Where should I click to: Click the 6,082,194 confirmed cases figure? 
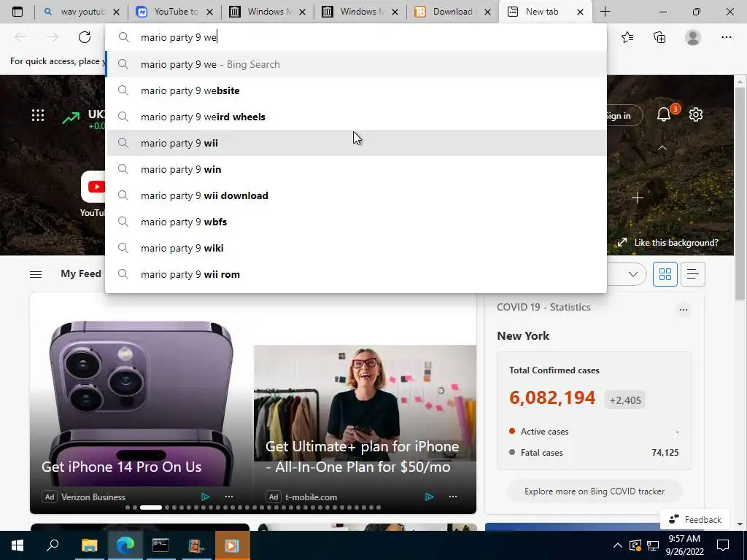coord(552,397)
